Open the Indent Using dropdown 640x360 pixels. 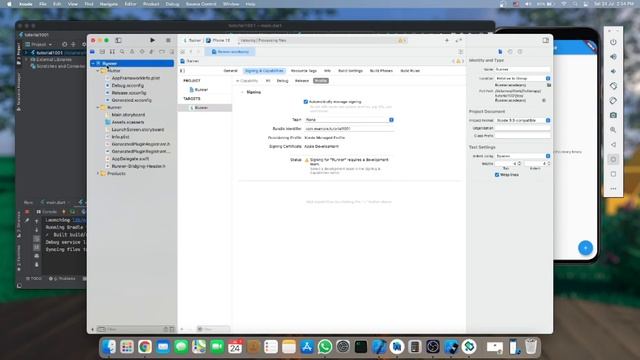[x=522, y=156]
